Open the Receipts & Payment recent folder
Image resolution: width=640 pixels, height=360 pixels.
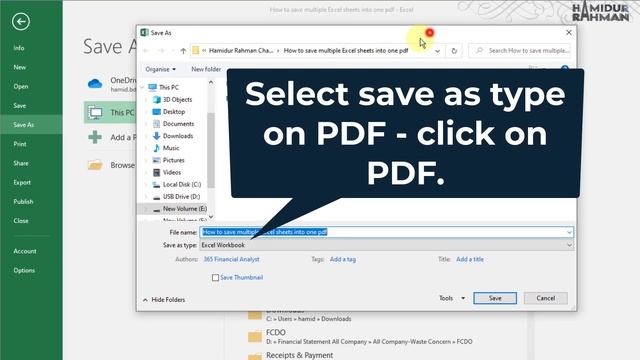click(300, 355)
